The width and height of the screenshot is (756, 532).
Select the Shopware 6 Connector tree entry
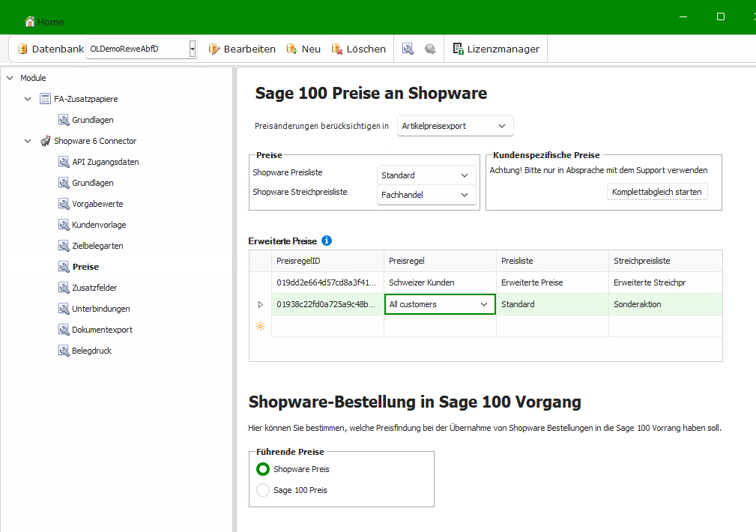click(95, 141)
